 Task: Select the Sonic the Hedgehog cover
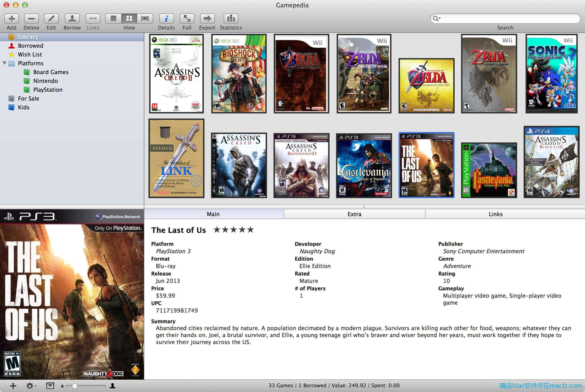551,74
